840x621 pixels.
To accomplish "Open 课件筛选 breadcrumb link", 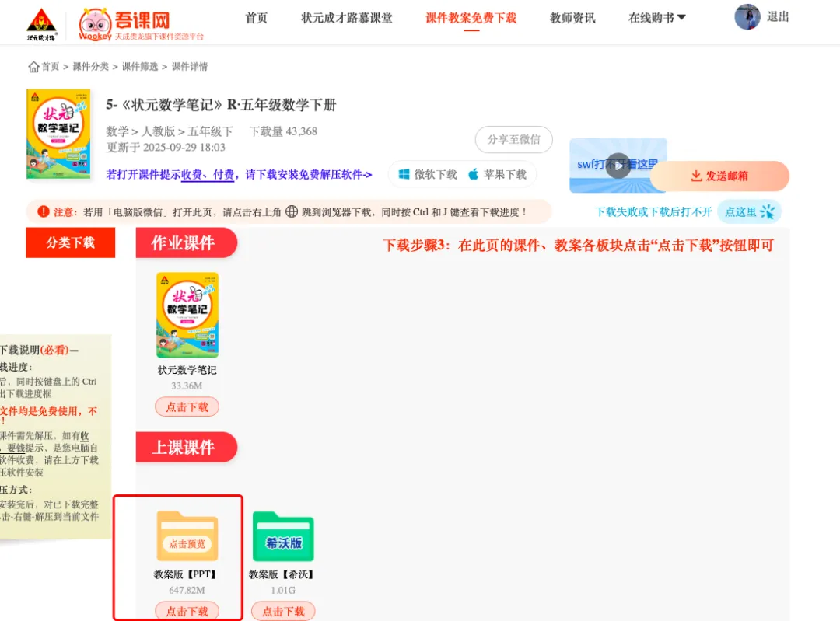I will [140, 66].
